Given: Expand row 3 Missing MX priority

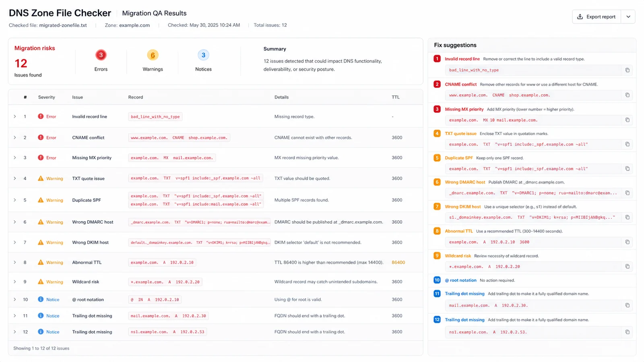Looking at the screenshot, I should (15, 158).
